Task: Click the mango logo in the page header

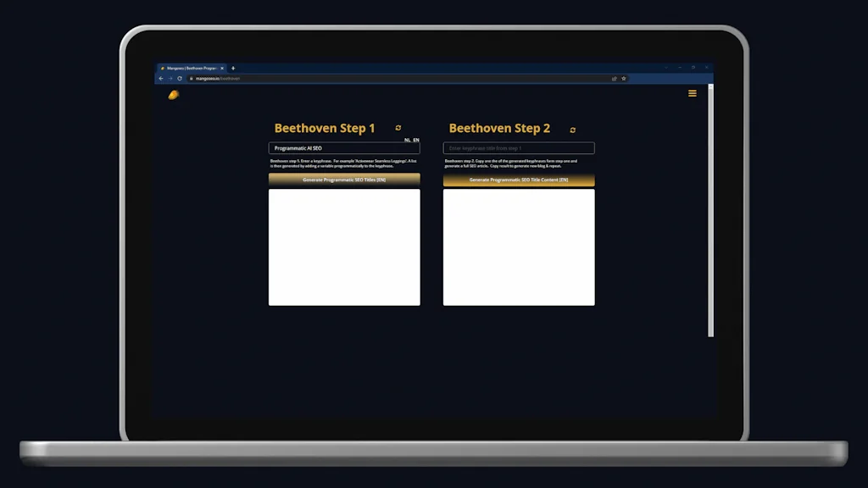Action: point(172,94)
